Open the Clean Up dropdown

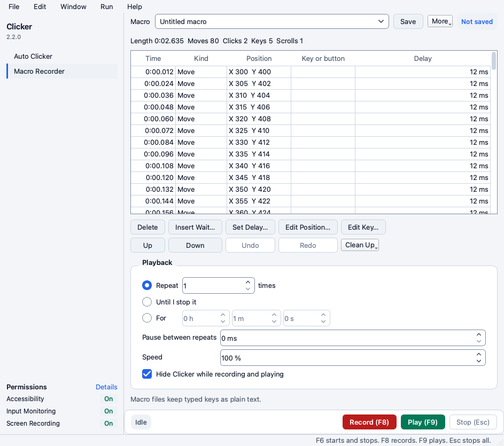(360, 245)
